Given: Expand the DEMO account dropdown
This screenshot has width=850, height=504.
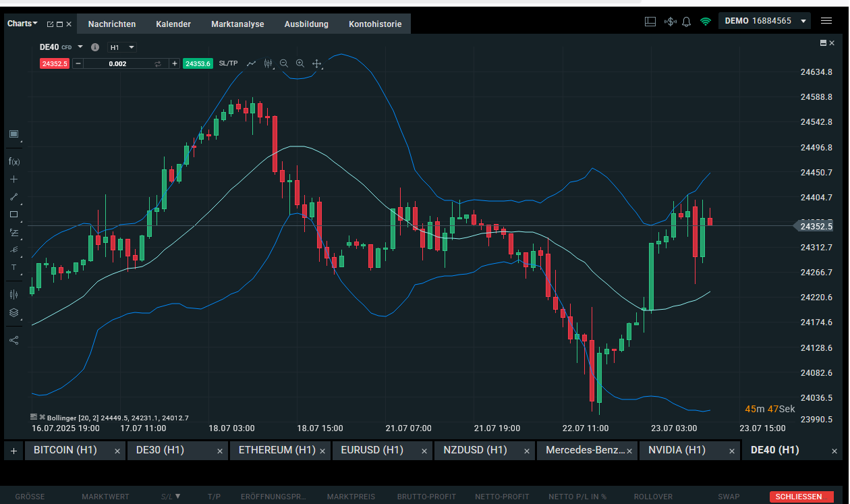Looking at the screenshot, I should point(803,22).
